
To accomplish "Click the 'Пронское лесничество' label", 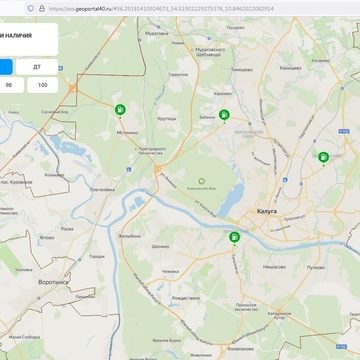I will pos(247,307).
